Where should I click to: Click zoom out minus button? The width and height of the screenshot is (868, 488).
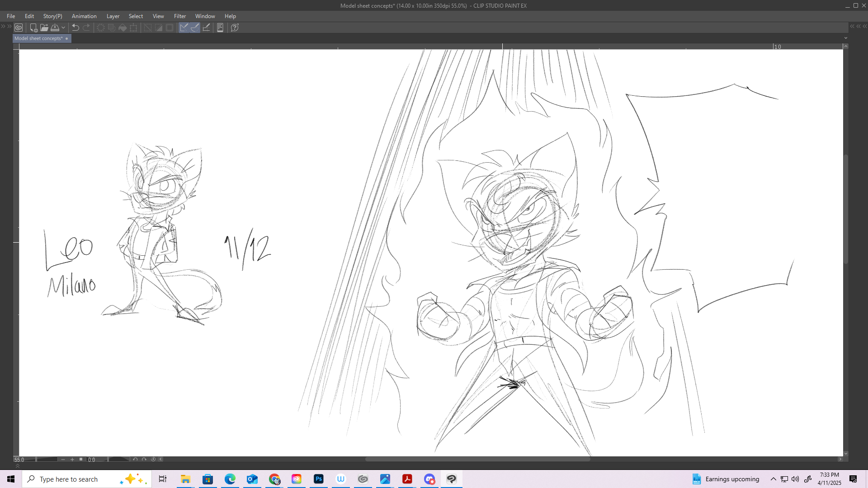[63, 459]
